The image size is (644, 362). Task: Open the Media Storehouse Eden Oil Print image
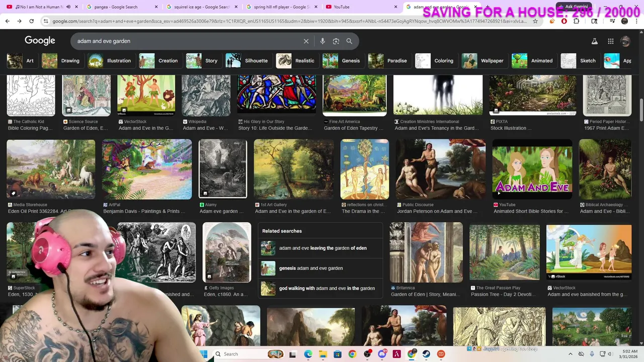[x=51, y=169]
